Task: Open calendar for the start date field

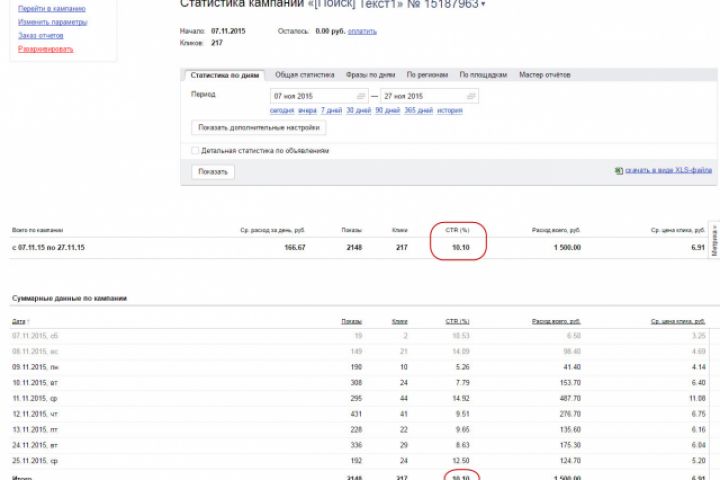Action: pos(362,96)
